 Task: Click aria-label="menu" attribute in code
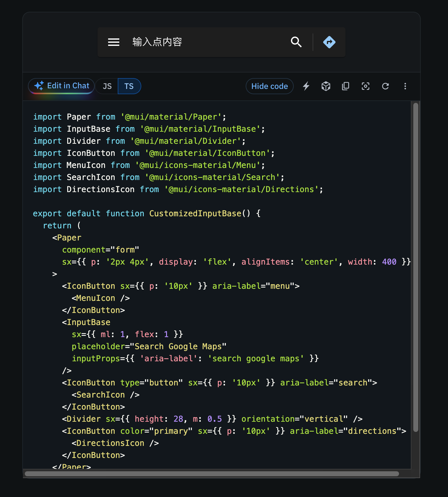coord(253,286)
